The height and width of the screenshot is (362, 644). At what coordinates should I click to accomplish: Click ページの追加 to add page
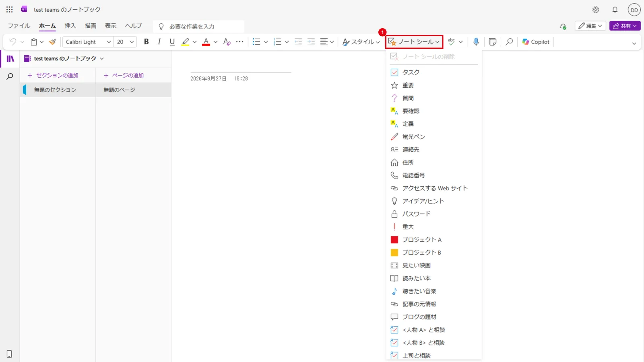point(124,75)
